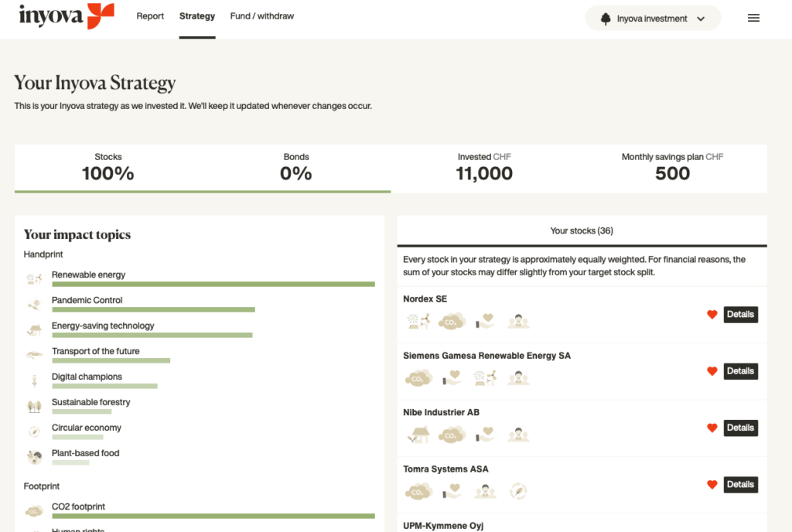Click Nibe Industrier's people icon
Image resolution: width=792 pixels, height=532 pixels.
(x=518, y=435)
